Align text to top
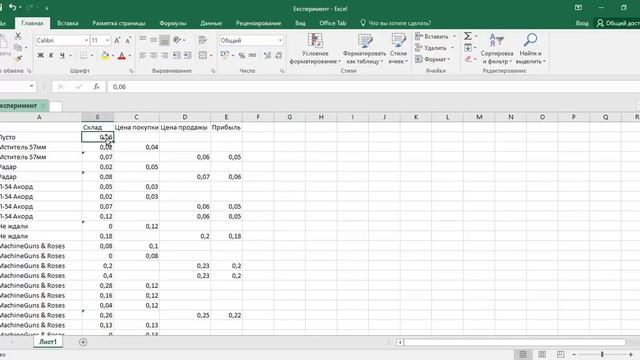This screenshot has width=640, height=360. [142, 40]
